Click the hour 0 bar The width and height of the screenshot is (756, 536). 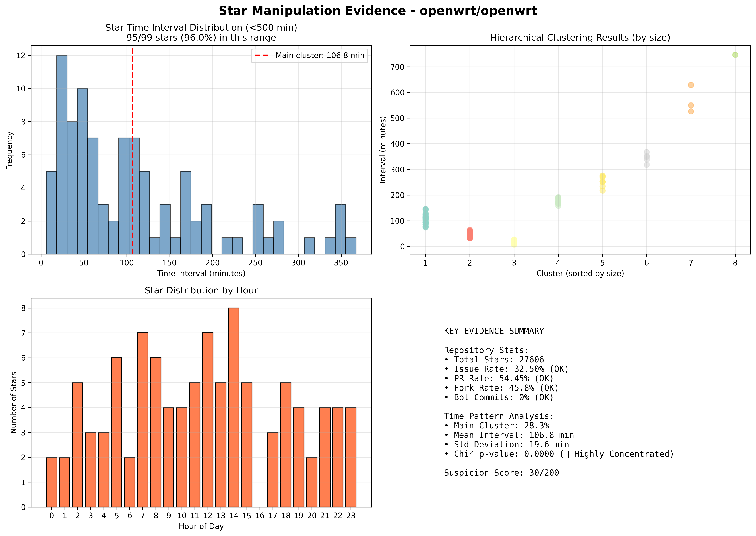[x=51, y=482]
